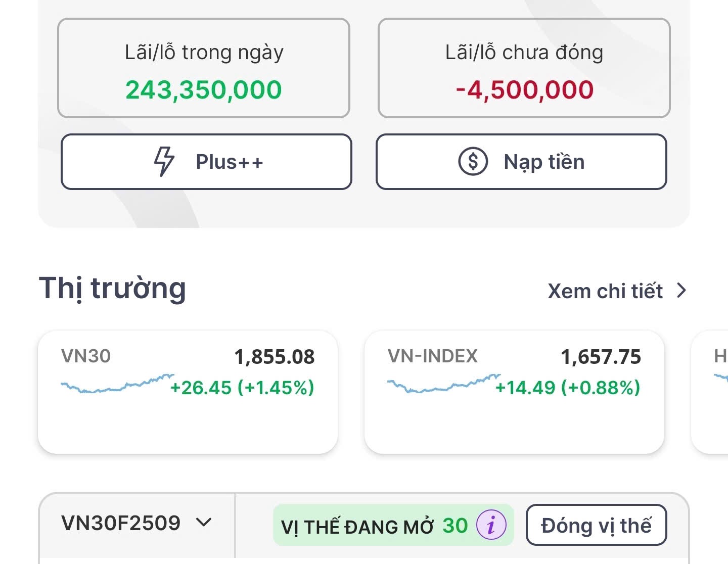Tap the VỊ THẾ ĐANG MỞ 30 badge
The height and width of the screenshot is (564, 728).
(x=375, y=526)
